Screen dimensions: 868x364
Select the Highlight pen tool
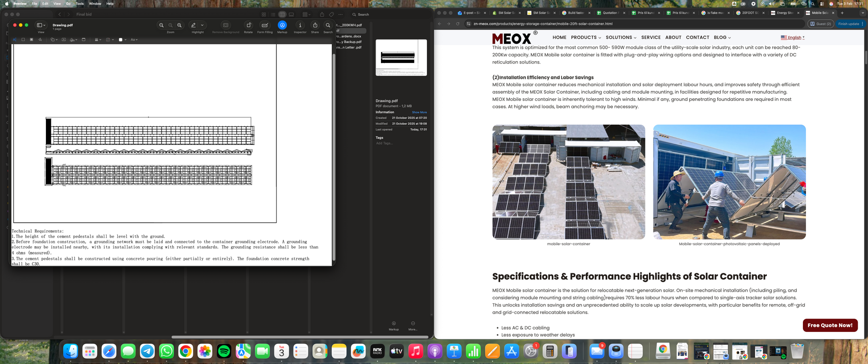coord(194,25)
